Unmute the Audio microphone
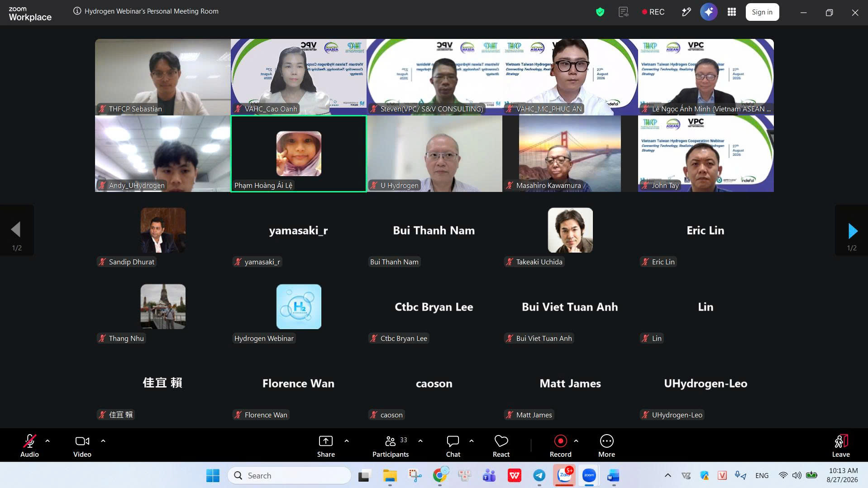 pyautogui.click(x=29, y=446)
